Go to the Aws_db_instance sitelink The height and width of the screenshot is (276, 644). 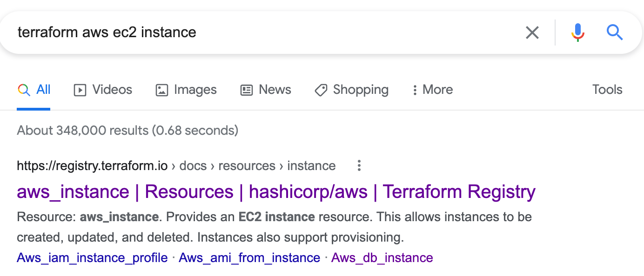click(x=382, y=257)
